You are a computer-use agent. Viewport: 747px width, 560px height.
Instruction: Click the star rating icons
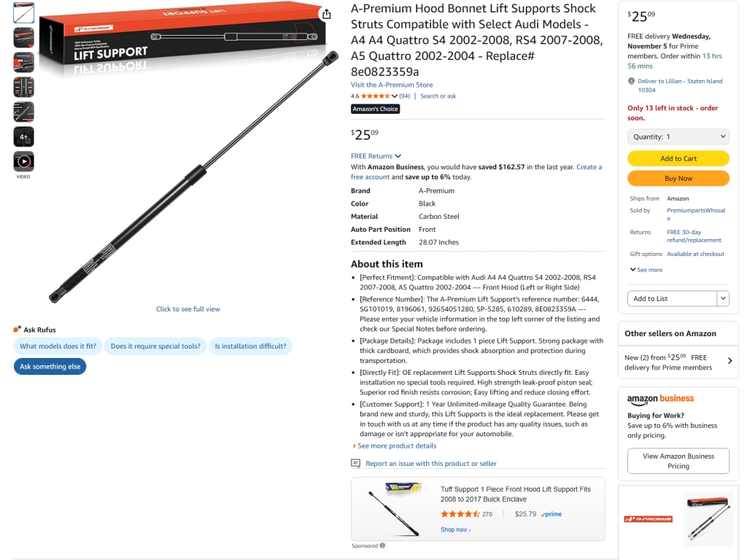(376, 96)
